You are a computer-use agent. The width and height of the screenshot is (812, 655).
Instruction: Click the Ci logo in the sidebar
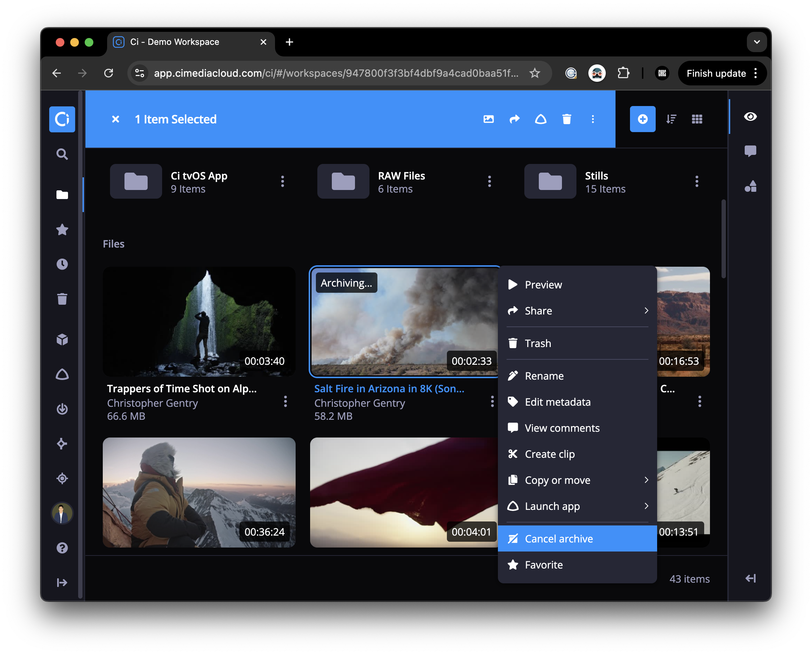coord(62,119)
